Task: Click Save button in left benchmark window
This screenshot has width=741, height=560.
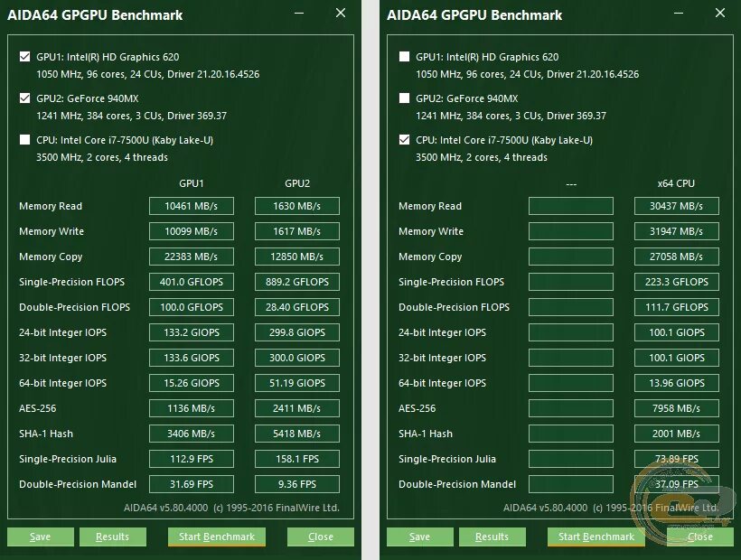Action: (x=40, y=537)
